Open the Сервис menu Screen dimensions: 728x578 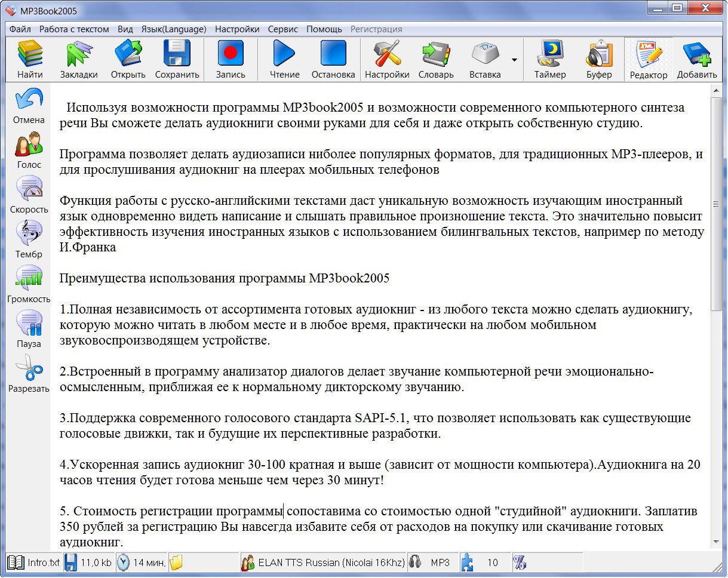pyautogui.click(x=284, y=29)
